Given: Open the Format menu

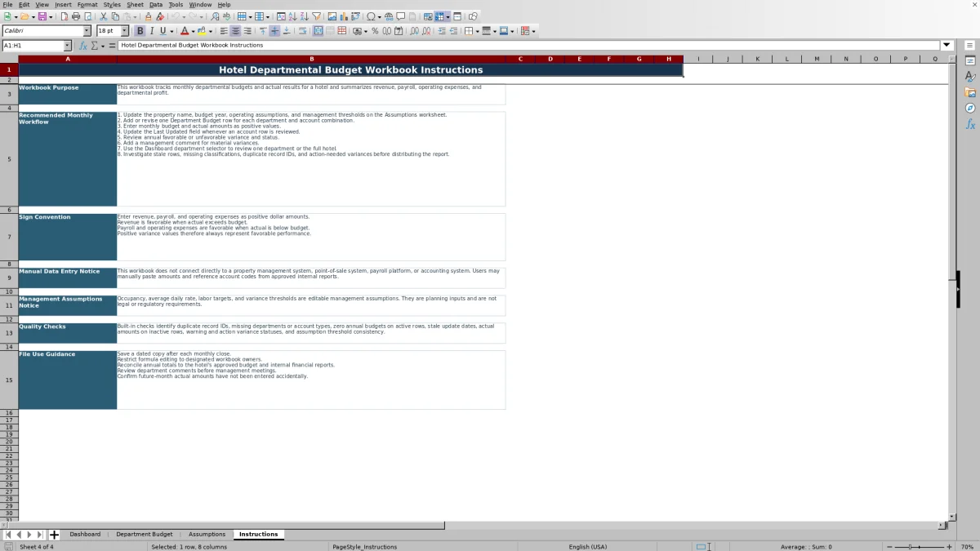Looking at the screenshot, I should tap(87, 4).
